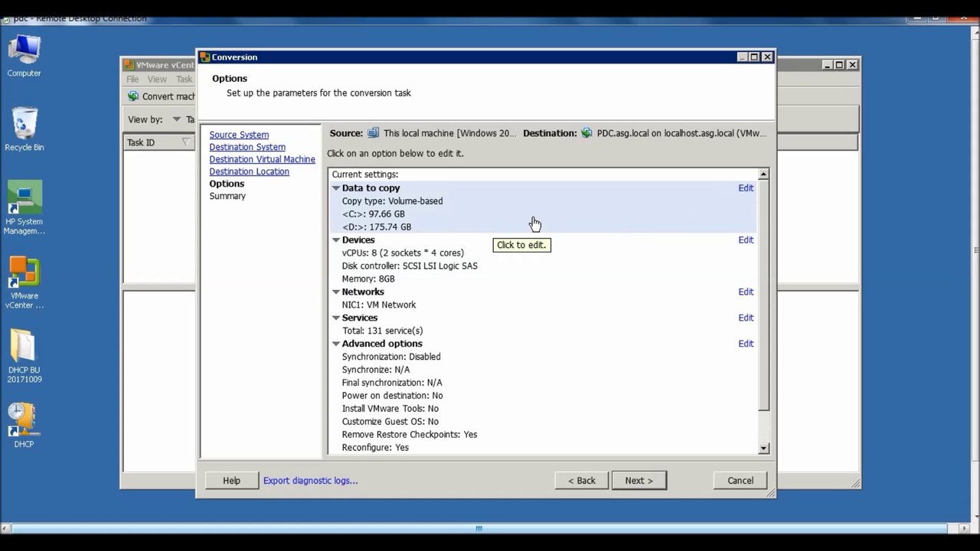Collapse the Services section
The height and width of the screenshot is (551, 980).
pos(335,318)
